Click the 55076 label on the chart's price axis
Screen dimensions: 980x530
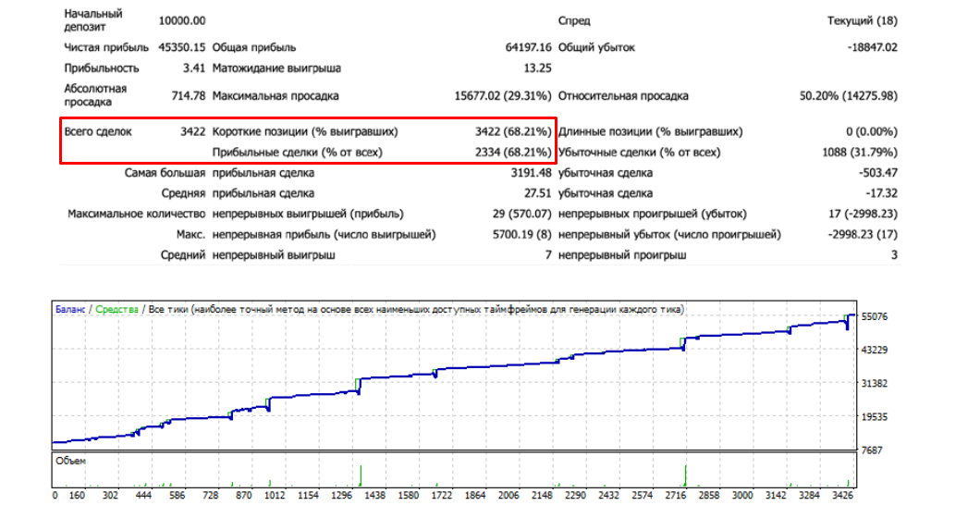pyautogui.click(x=875, y=316)
